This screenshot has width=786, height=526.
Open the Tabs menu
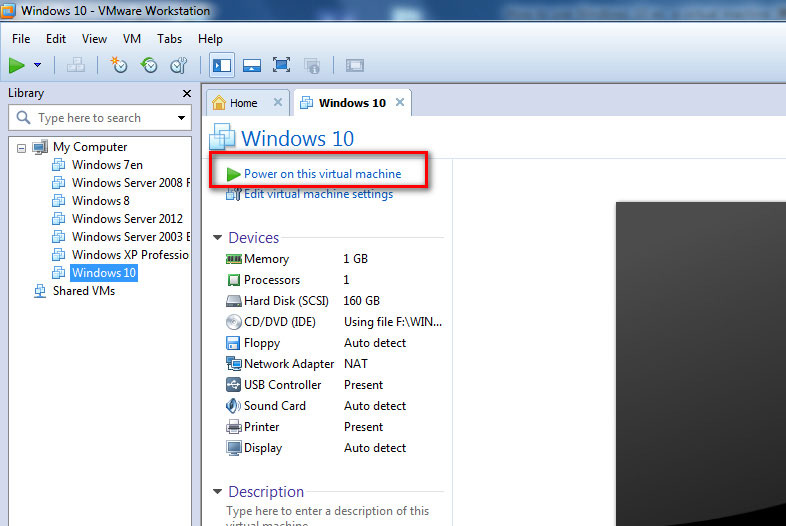[x=169, y=39]
